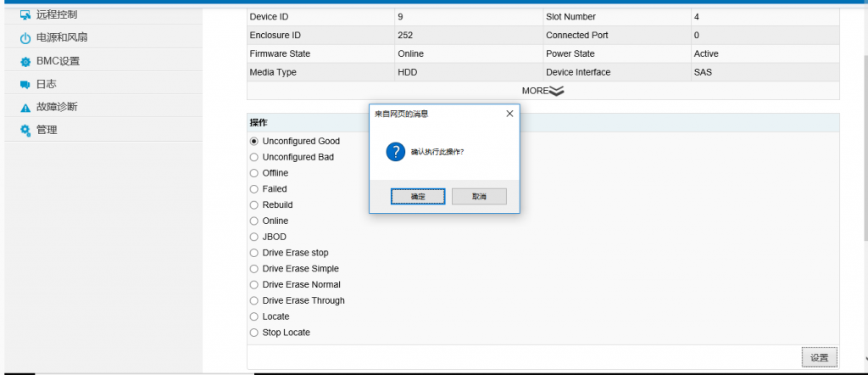Click the 设置 apply button
The width and height of the screenshot is (868, 375).
coord(819,357)
